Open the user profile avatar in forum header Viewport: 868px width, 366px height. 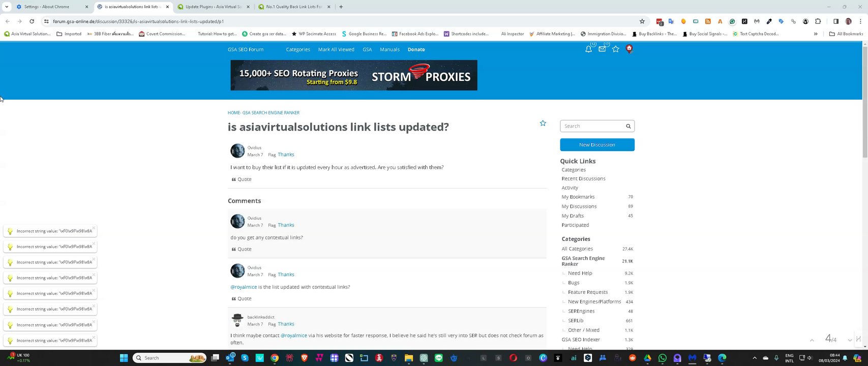tap(629, 49)
